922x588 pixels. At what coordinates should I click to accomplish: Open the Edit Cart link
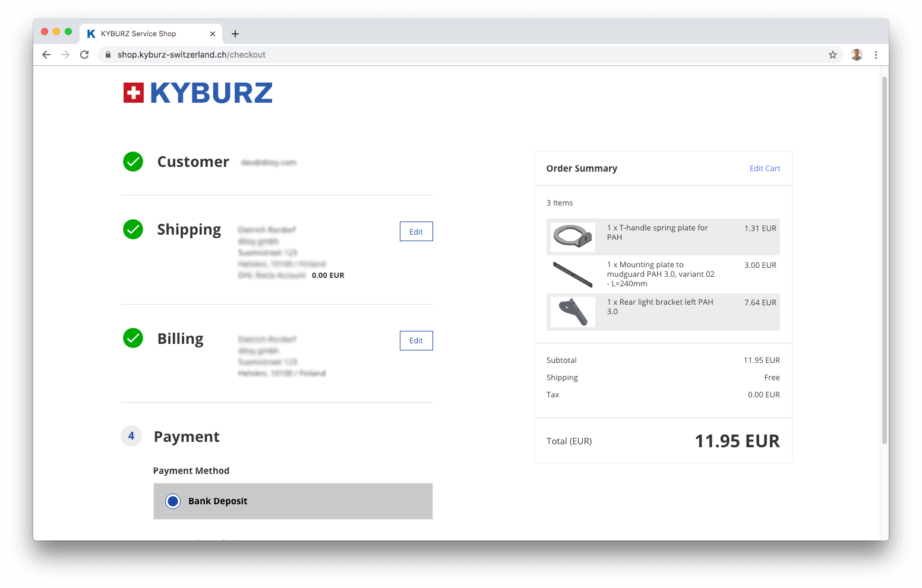pyautogui.click(x=765, y=169)
